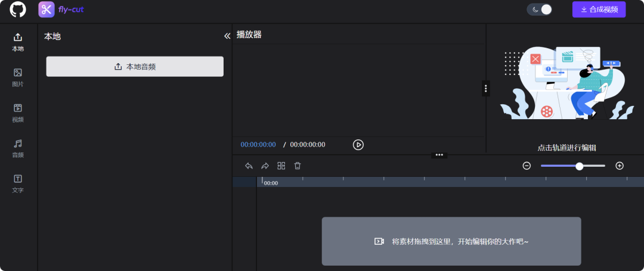The height and width of the screenshot is (271, 644).
Task: Zoom in timeline with plus icon
Action: [620, 166]
